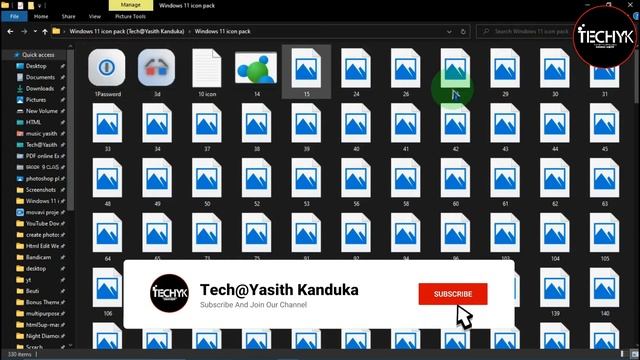Image resolution: width=640 pixels, height=360 pixels.
Task: Select image file 139
Action: pos(555,291)
